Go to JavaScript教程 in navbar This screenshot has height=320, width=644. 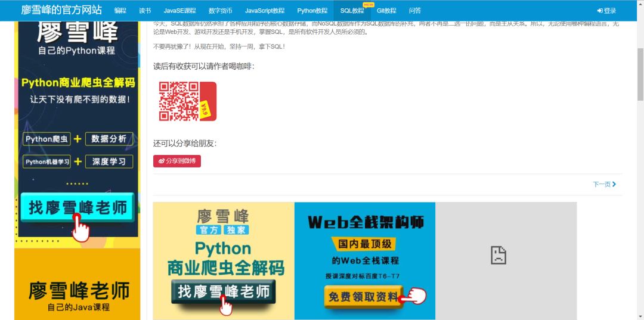tap(265, 11)
